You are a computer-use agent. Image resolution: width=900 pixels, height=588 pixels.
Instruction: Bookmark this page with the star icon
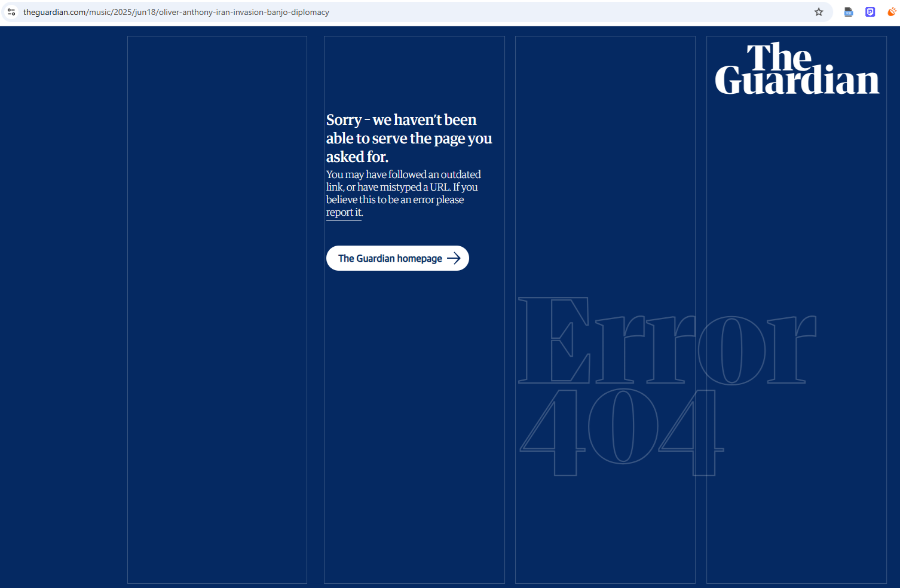[819, 12]
